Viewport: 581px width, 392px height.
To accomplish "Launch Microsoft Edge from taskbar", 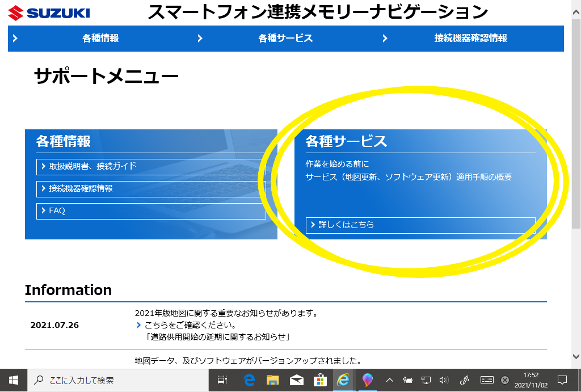I will [x=249, y=380].
